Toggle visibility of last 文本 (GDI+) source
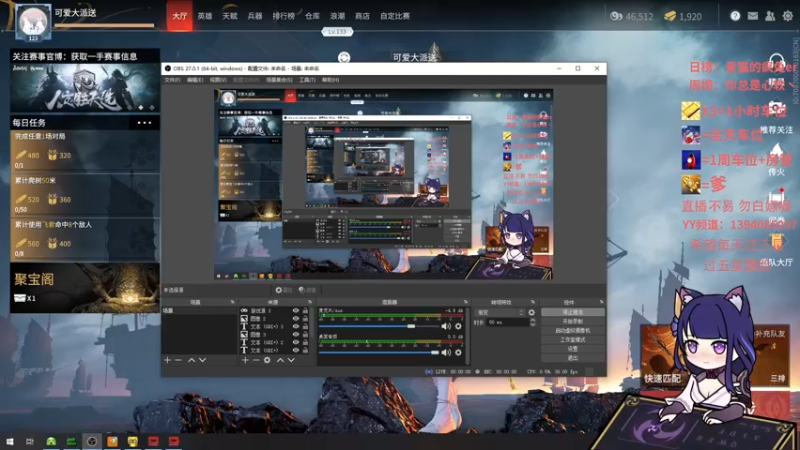Viewport: 800px width, 450px height. tap(295, 351)
